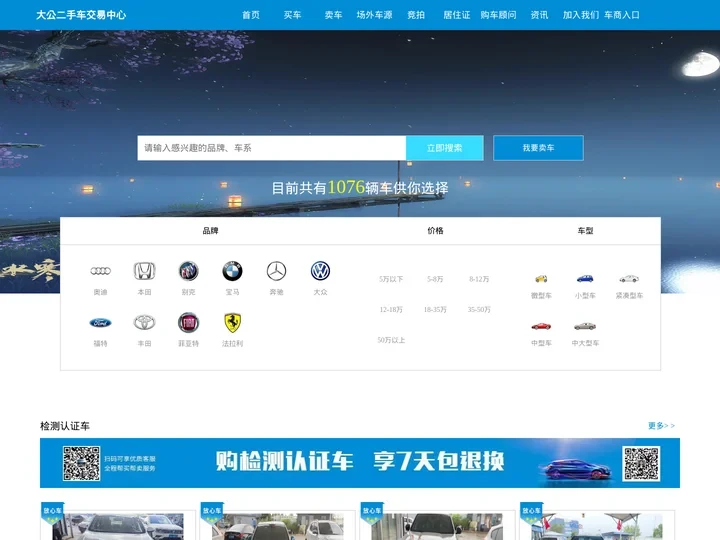Image resolution: width=720 pixels, height=540 pixels.
Task: Filter by price 35-50万
Action: click(479, 309)
